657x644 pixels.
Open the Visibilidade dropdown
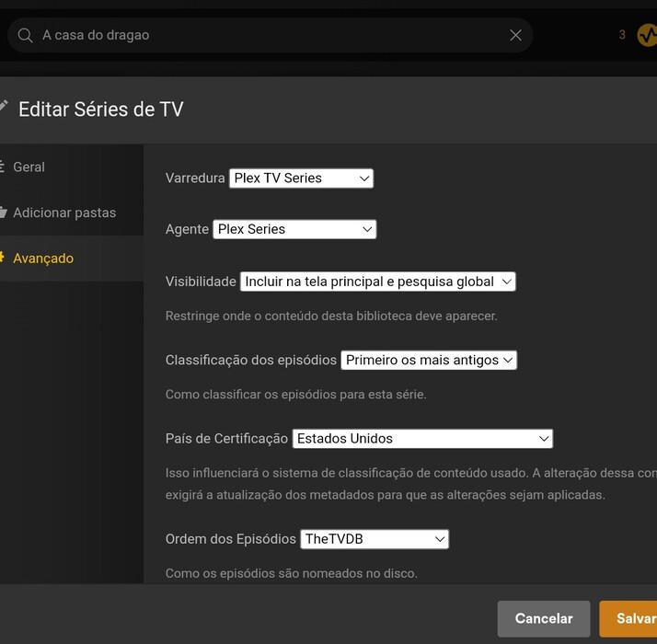(x=378, y=282)
